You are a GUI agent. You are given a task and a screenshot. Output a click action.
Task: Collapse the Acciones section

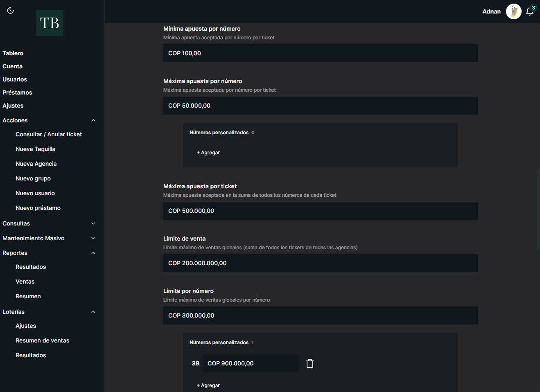pos(93,120)
